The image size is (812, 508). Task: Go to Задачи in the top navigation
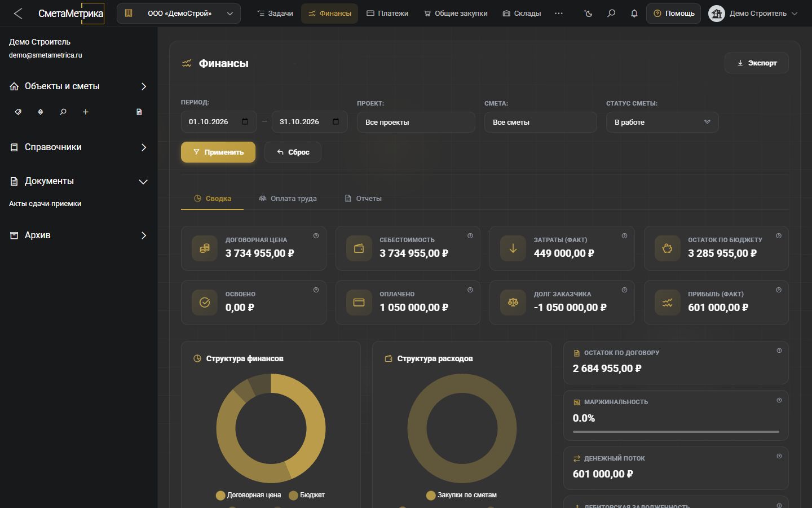coord(275,14)
